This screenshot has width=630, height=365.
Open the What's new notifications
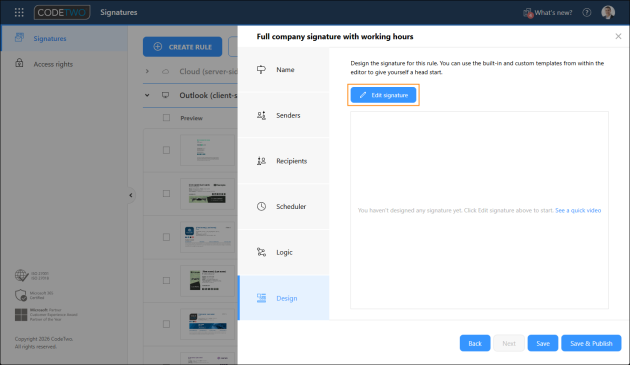(x=548, y=13)
